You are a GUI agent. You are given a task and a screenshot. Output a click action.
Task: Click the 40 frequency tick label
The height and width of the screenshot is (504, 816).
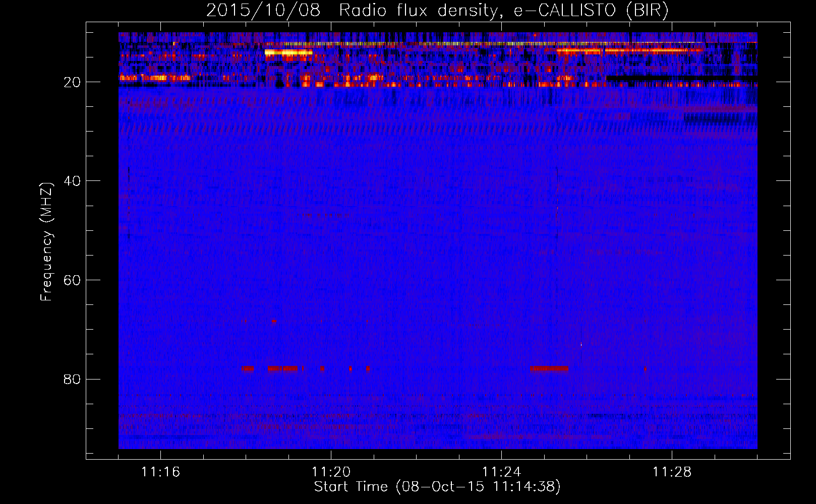(x=73, y=181)
